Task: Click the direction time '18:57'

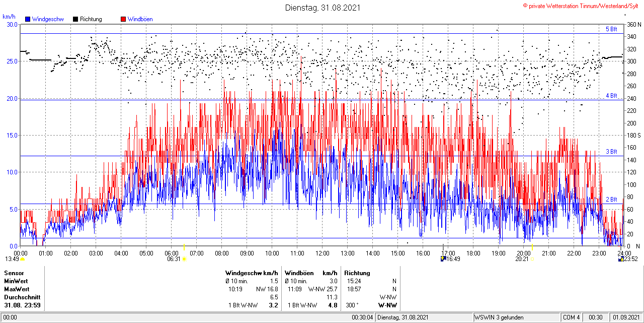Action: [x=354, y=289]
